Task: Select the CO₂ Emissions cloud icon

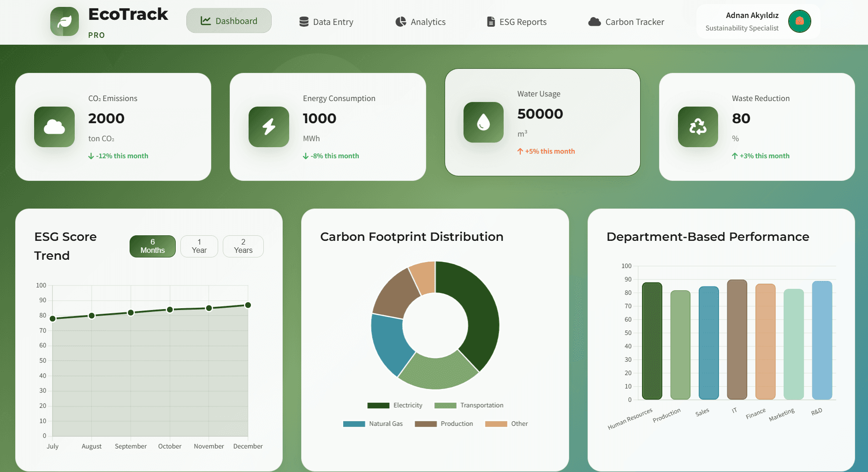Action: [54, 127]
